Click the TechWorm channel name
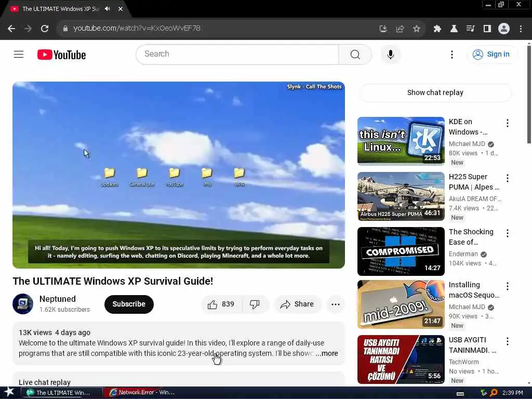The width and height of the screenshot is (532, 399). point(463,362)
